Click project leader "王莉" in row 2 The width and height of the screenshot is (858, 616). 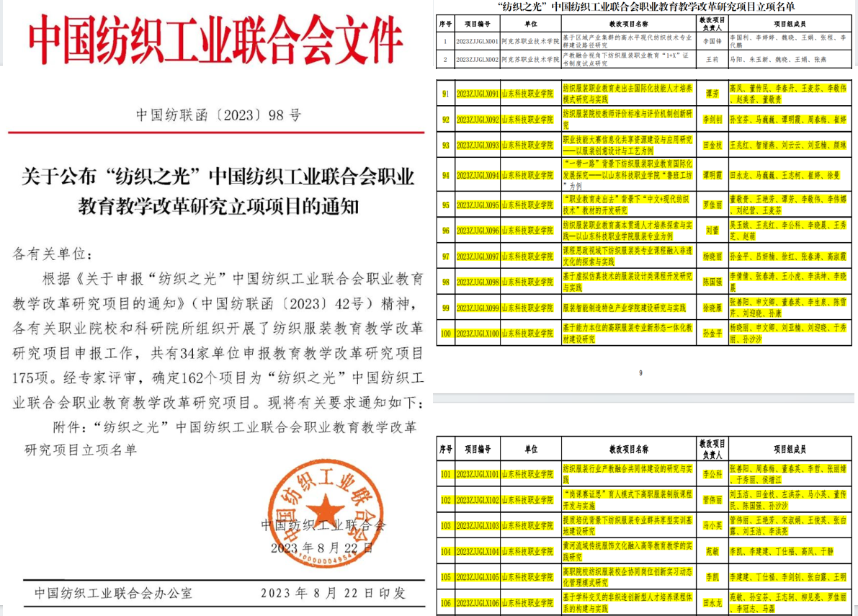(x=712, y=59)
